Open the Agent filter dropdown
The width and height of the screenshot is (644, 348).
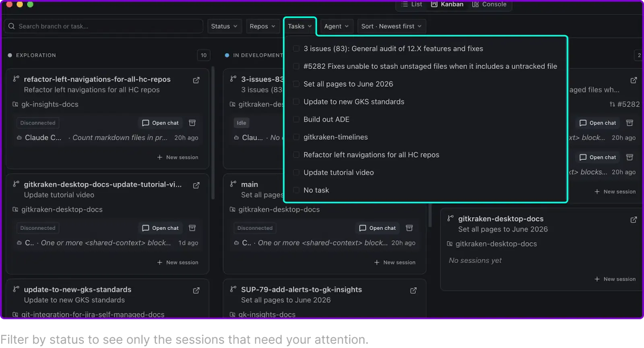336,26
